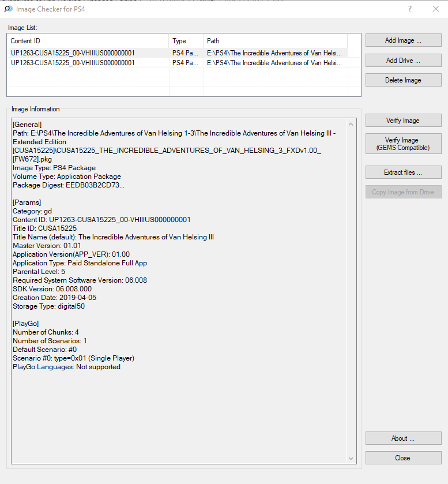Delete Image button click

[x=403, y=80]
